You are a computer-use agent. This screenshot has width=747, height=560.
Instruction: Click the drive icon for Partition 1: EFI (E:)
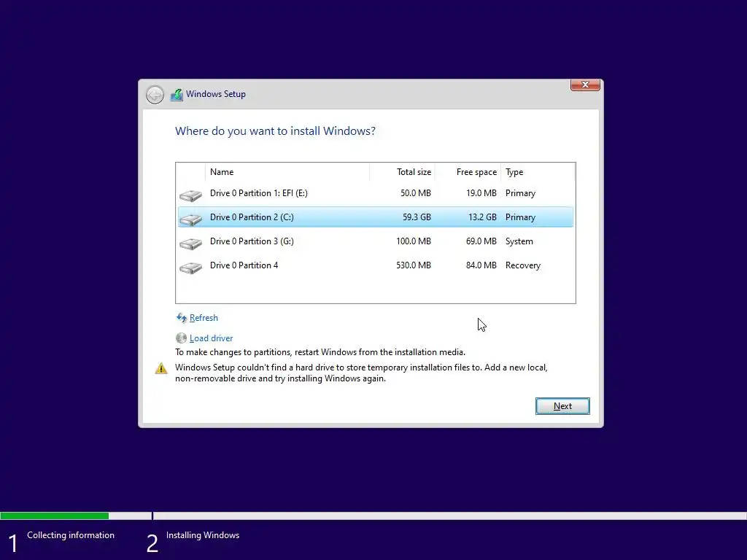tap(190, 195)
